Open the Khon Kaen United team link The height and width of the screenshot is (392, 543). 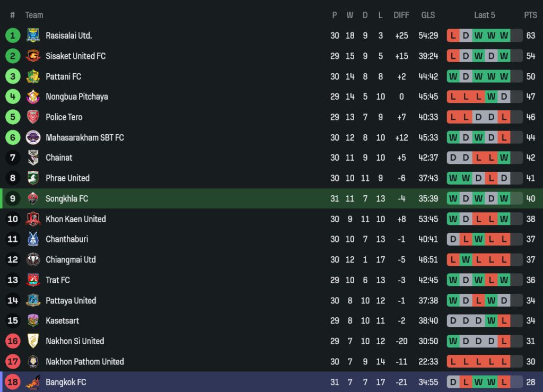click(x=76, y=219)
